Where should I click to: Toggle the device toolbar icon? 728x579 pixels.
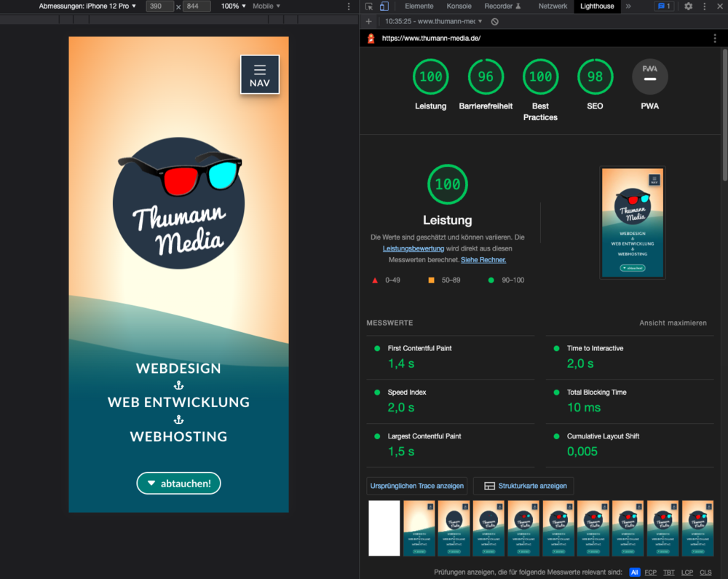[x=384, y=7]
